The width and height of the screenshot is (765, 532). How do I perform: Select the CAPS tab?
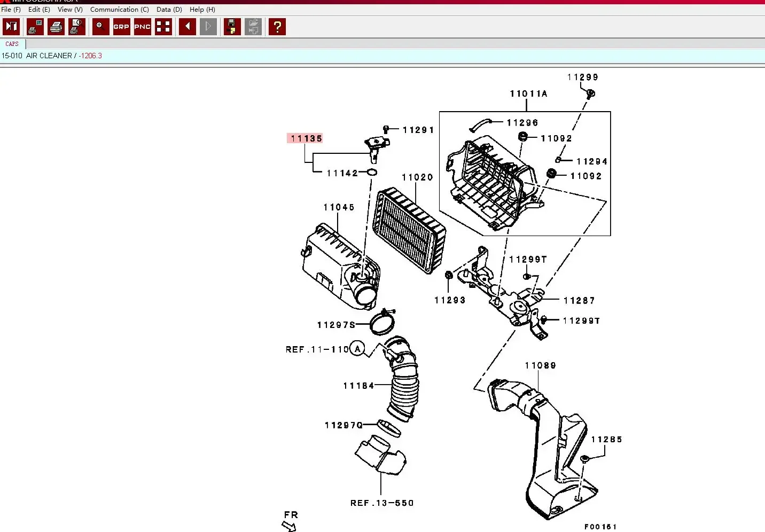[12, 44]
